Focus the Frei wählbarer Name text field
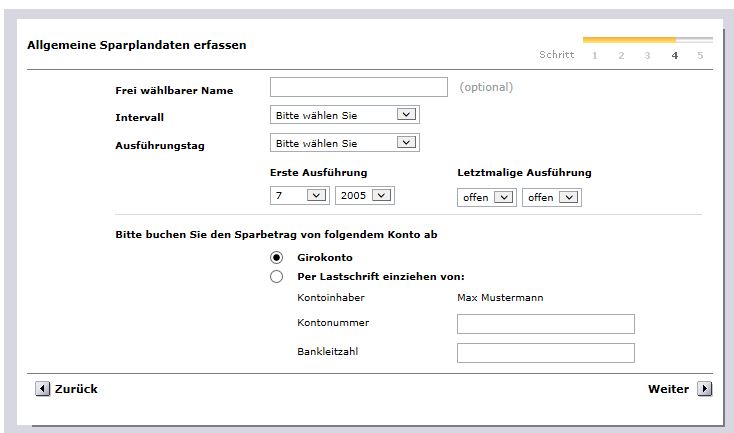Image resolution: width=734 pixels, height=433 pixels. 358,87
